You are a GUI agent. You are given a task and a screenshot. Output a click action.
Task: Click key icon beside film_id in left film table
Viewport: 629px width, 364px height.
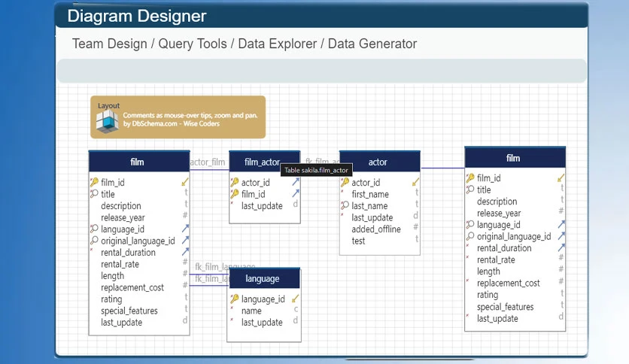point(94,183)
